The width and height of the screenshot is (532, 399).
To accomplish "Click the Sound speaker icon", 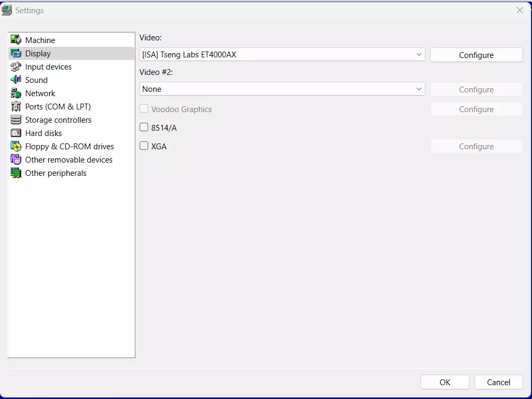I will (x=15, y=80).
